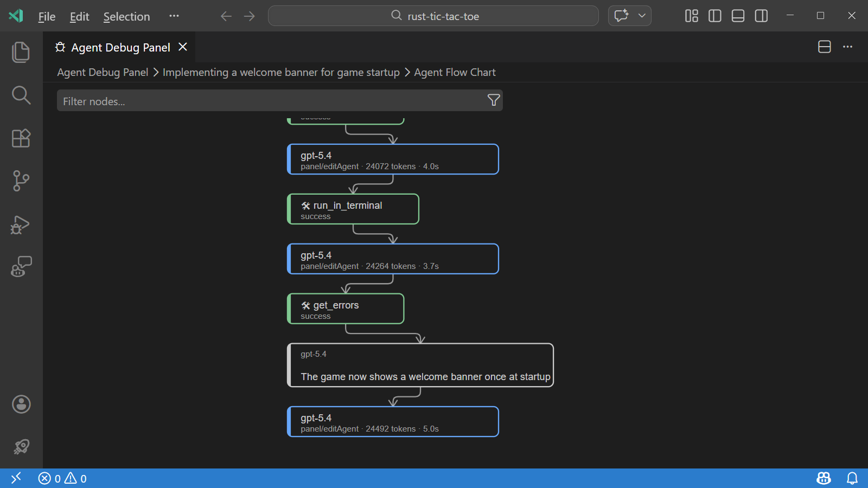
Task: Open the File menu
Action: 46,16
